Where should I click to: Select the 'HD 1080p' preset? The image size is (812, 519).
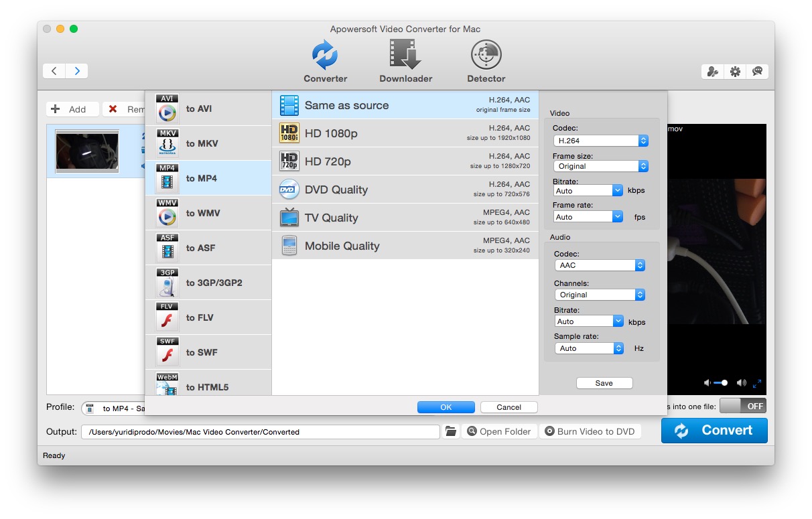(x=405, y=133)
